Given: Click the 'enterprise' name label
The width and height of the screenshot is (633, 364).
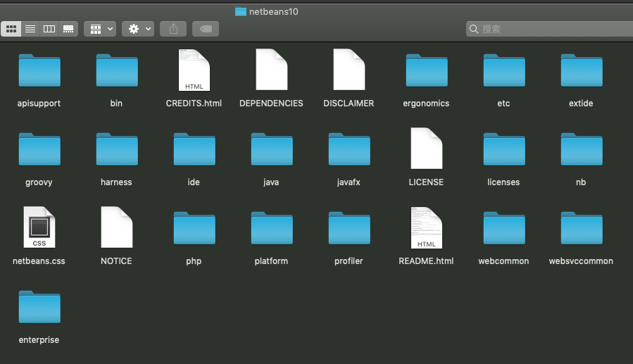Looking at the screenshot, I should (x=39, y=340).
